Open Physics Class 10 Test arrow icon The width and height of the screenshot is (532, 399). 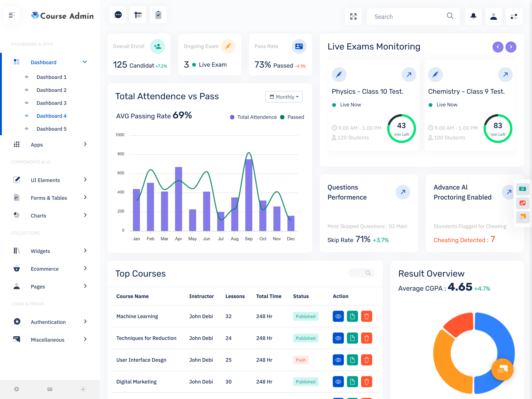pos(409,75)
